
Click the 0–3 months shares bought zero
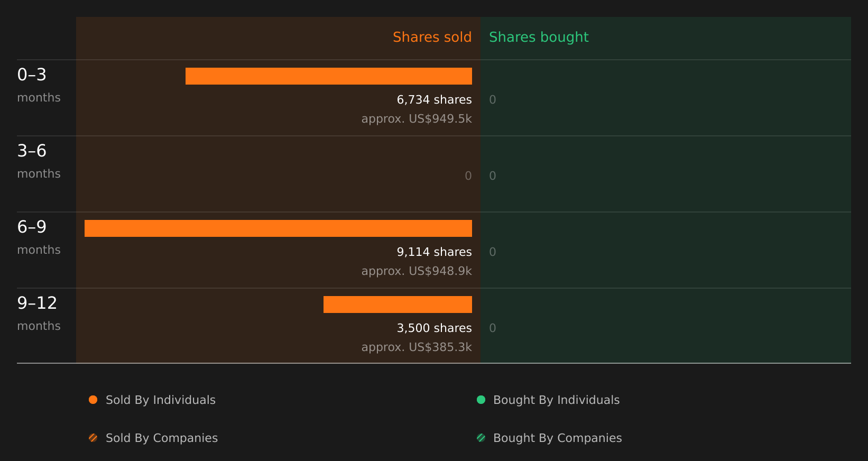493,99
